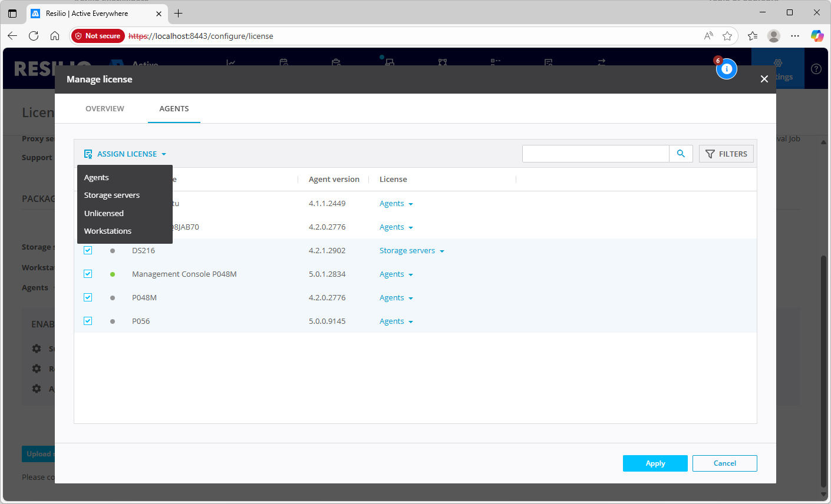Uncheck the P056 row checkbox
Screen dimensions: 831x504
[x=88, y=321]
